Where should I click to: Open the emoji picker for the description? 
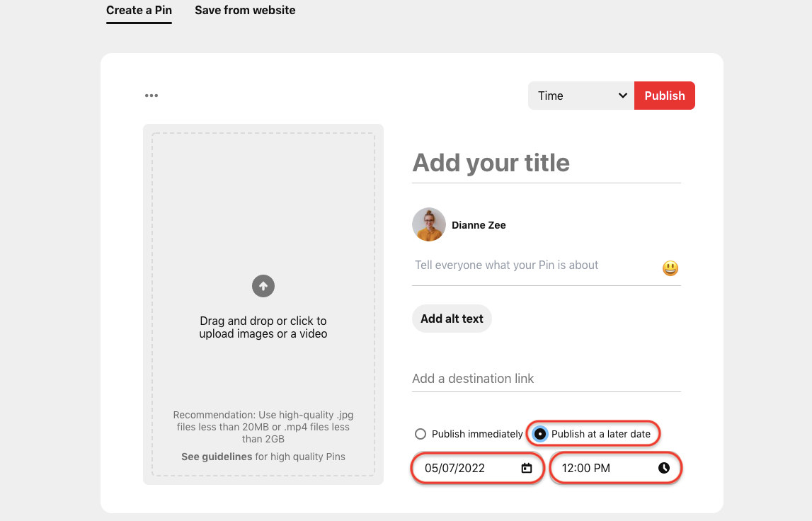click(x=669, y=268)
